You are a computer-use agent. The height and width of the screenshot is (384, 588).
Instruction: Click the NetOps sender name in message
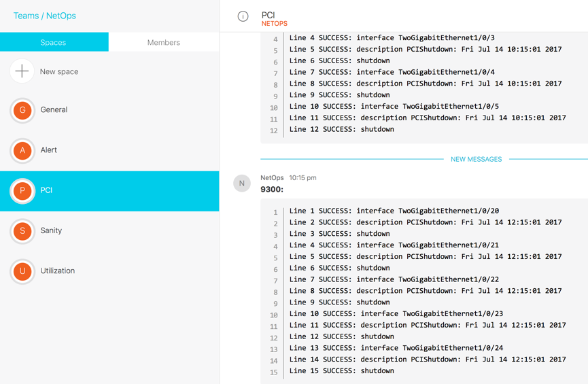(x=272, y=178)
